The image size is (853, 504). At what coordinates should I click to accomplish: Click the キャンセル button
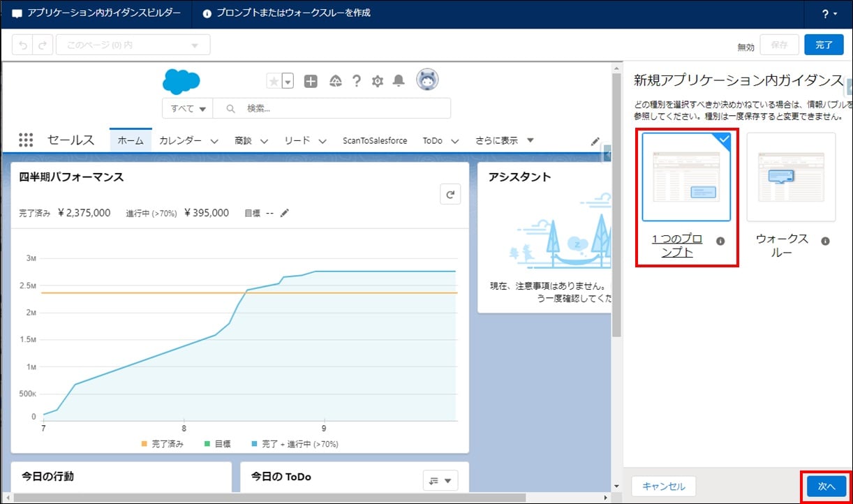coord(663,487)
